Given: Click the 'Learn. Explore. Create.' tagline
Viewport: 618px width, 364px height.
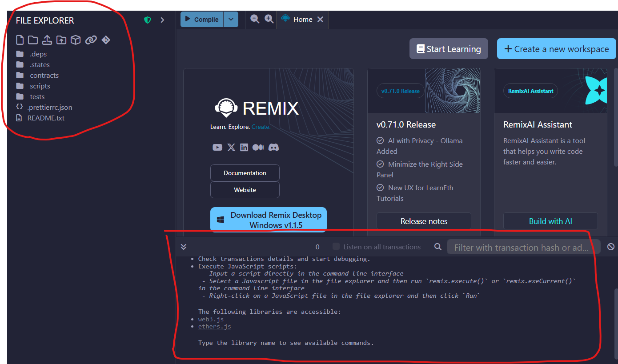Looking at the screenshot, I should pyautogui.click(x=240, y=127).
